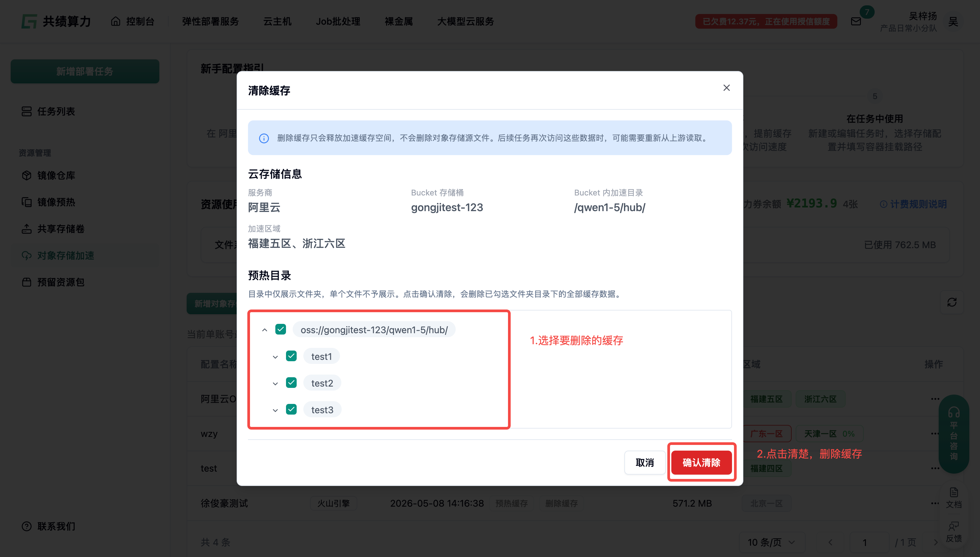Close the 清除缓存 dialog with X
This screenshot has height=557, width=980.
[726, 88]
